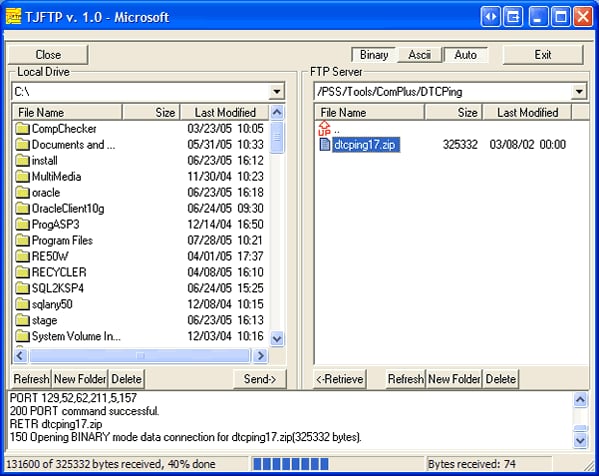The image size is (599, 476).
Task: Click the ProgASP3 folder icon
Action: click(x=22, y=225)
